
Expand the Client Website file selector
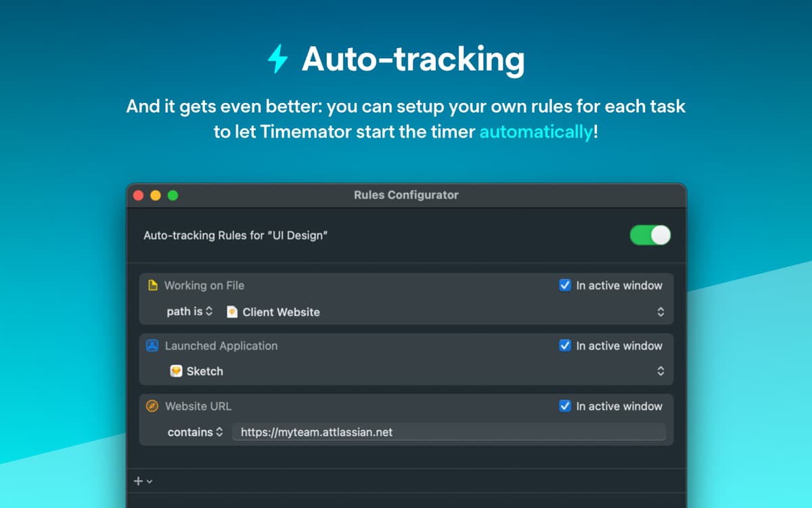660,312
